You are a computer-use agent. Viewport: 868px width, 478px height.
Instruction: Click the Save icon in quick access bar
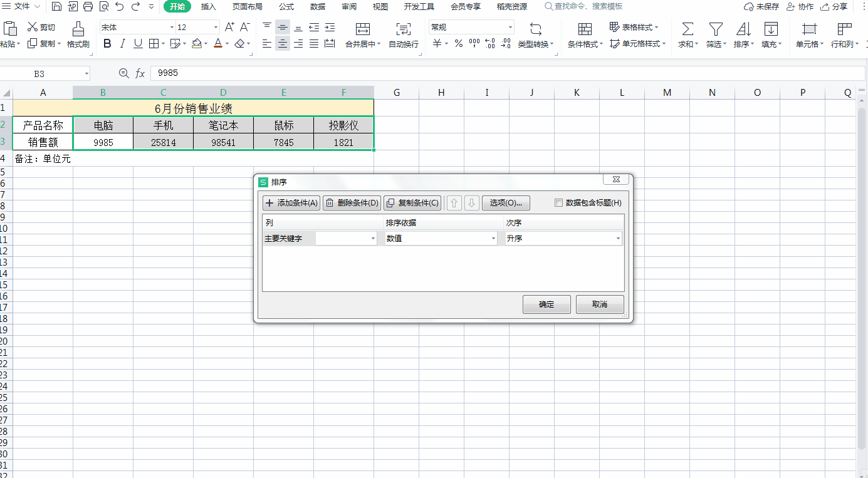(57, 7)
